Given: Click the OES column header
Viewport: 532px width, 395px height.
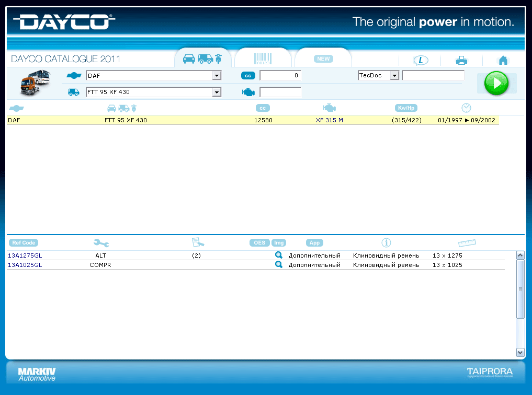Looking at the screenshot, I should tap(259, 242).
